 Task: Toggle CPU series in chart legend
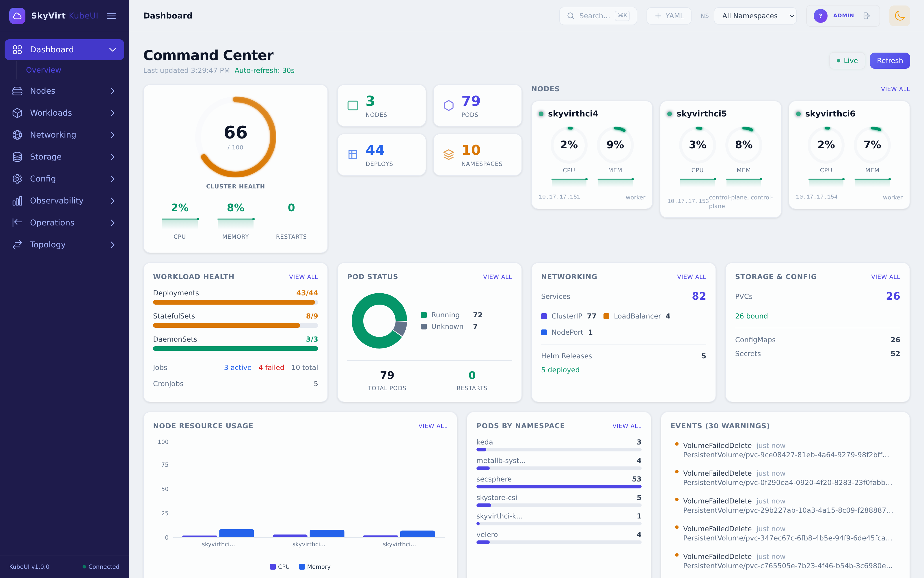[x=280, y=566]
